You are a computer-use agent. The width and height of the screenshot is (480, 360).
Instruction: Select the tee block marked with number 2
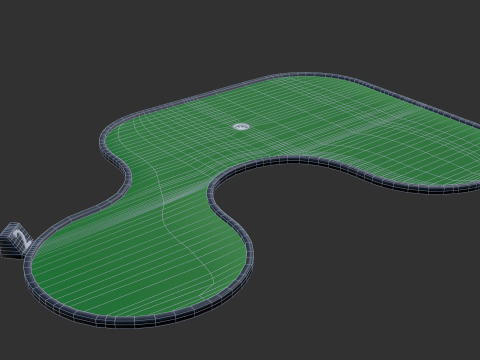15,240
